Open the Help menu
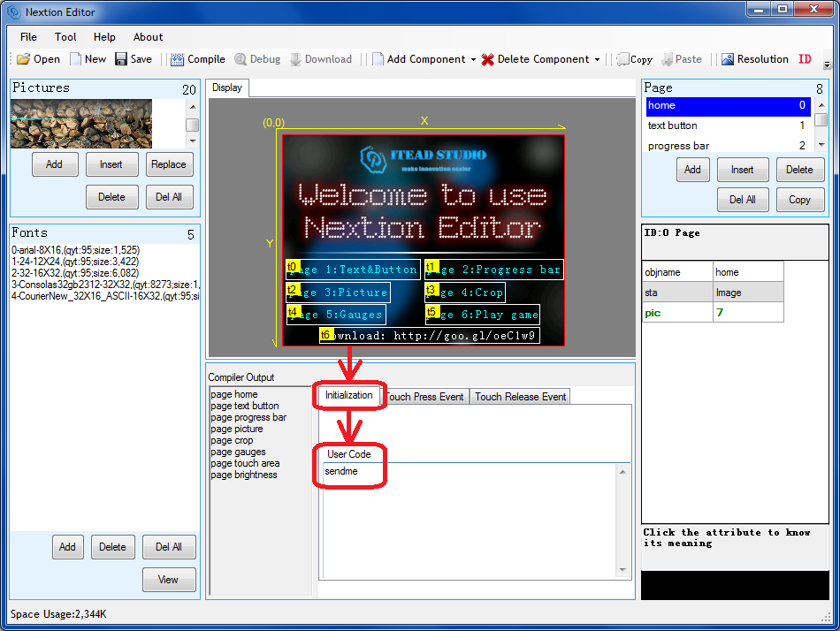 [104, 37]
